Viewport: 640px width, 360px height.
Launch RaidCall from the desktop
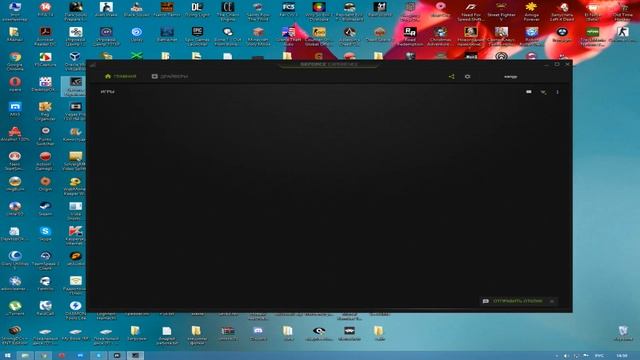(45, 308)
